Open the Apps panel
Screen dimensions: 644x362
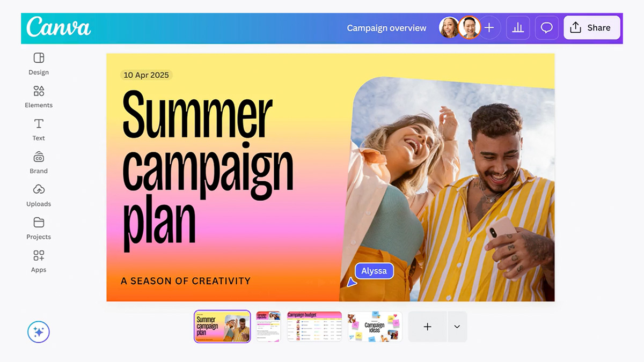point(39,262)
